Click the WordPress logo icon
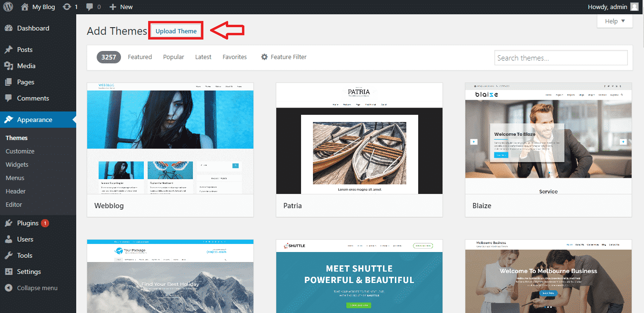This screenshot has height=313, width=644. coord(8,7)
